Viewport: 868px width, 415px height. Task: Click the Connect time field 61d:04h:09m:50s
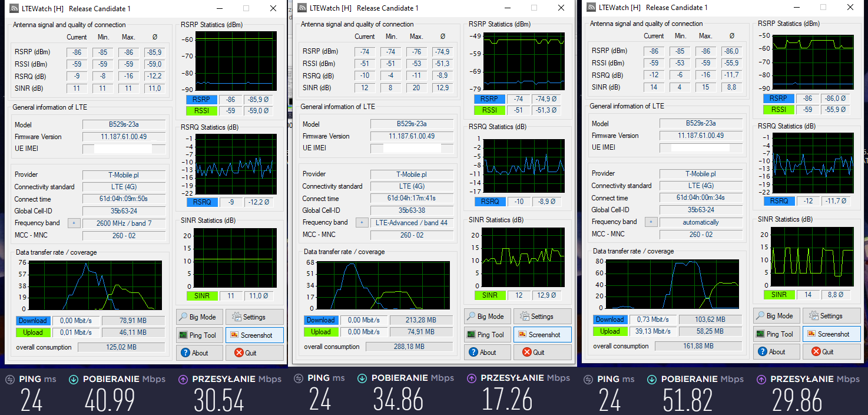point(124,199)
